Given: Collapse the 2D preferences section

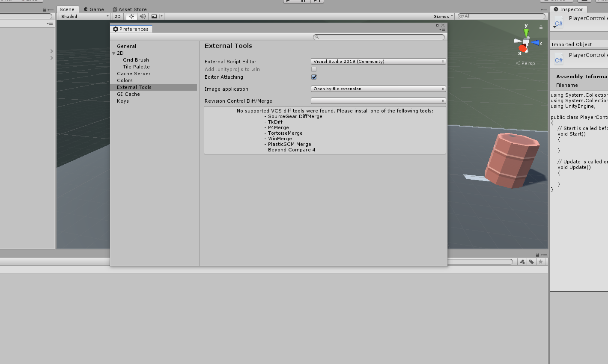Looking at the screenshot, I should pyautogui.click(x=114, y=53).
